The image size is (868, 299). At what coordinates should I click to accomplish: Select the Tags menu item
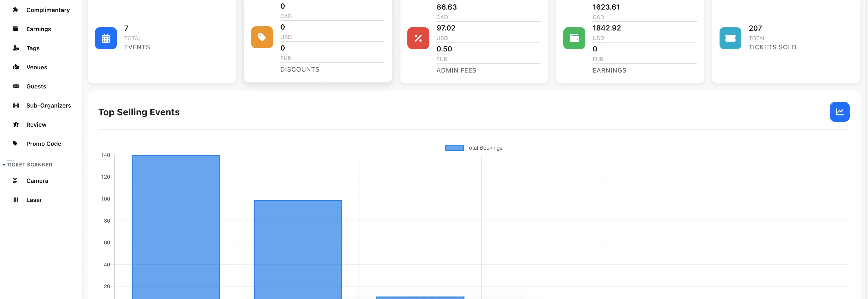click(32, 48)
